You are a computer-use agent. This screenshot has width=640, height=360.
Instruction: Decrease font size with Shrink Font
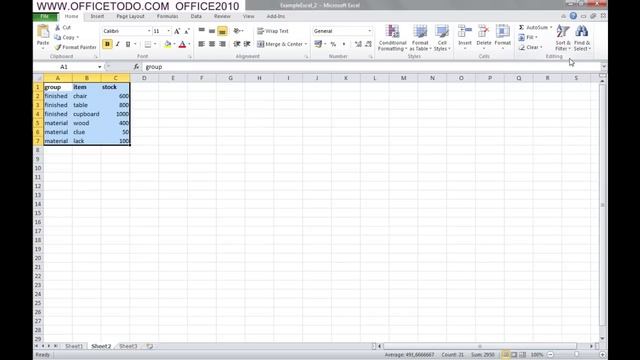pos(187,31)
